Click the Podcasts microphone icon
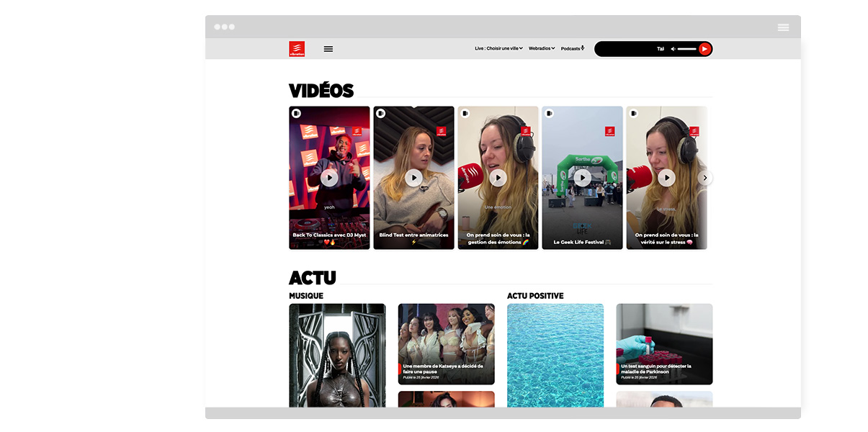This screenshot has height=432, width=868. click(582, 48)
